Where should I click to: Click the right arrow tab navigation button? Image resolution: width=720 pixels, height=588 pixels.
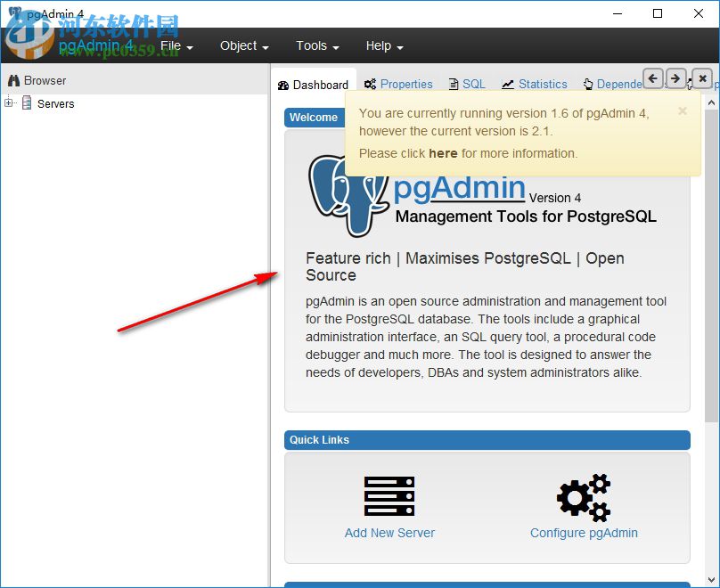point(675,78)
